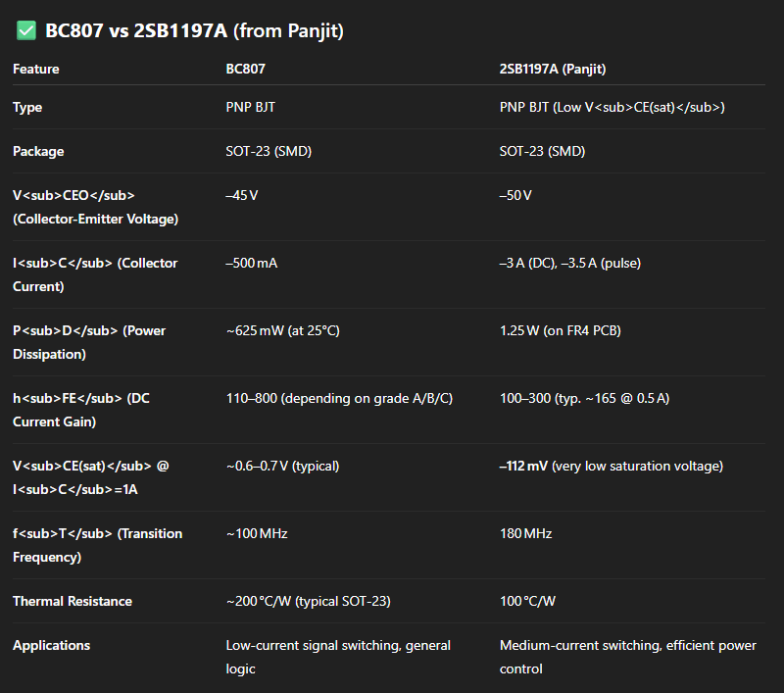This screenshot has height=693, width=784.
Task: Select the "P<sub>D</sub> (Power Dissipation)" label
Action: point(89,342)
